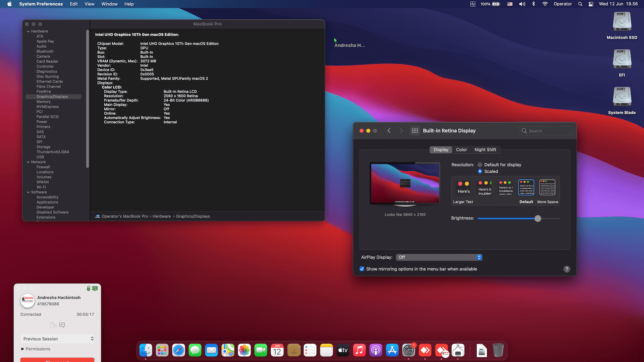The height and width of the screenshot is (362, 644).
Task: Open Launchpad from the Dock
Action: tap(162, 351)
